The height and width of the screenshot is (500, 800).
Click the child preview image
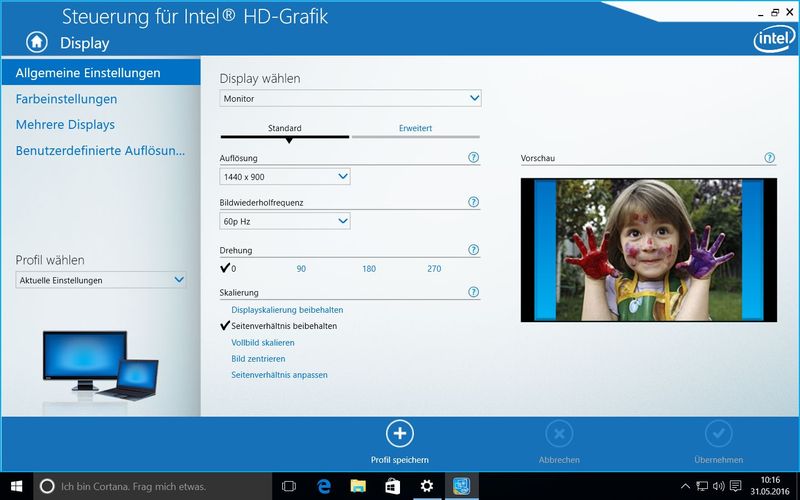pos(648,250)
